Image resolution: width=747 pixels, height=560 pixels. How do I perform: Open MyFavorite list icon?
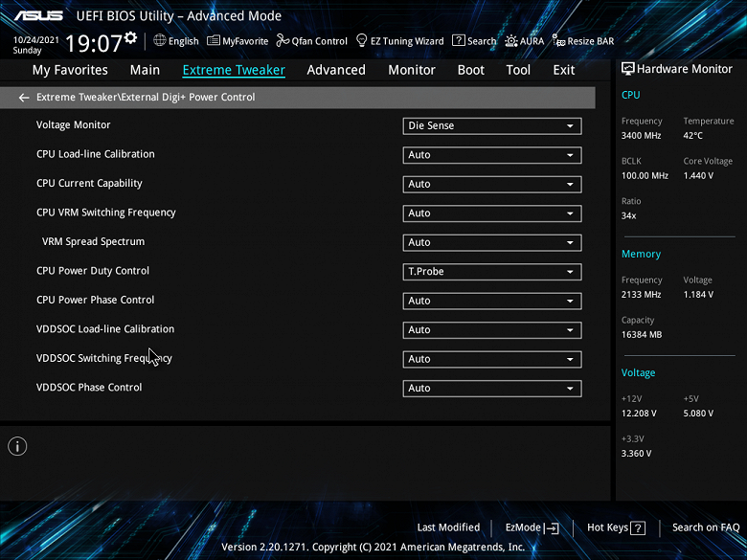214,40
